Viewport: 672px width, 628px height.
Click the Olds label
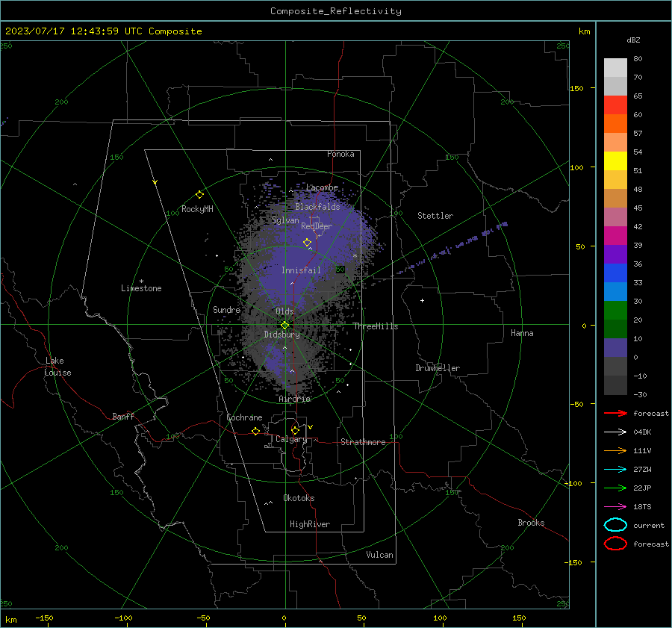(284, 311)
